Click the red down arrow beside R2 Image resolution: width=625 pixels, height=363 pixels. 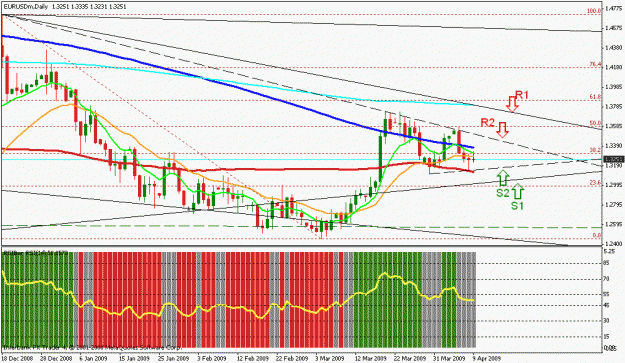pos(502,130)
